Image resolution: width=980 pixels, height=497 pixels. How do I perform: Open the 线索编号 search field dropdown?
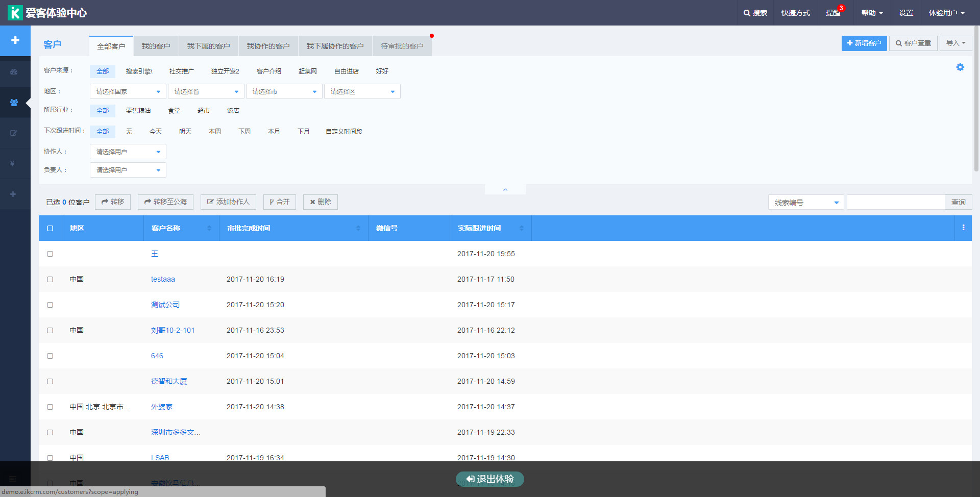coord(806,203)
